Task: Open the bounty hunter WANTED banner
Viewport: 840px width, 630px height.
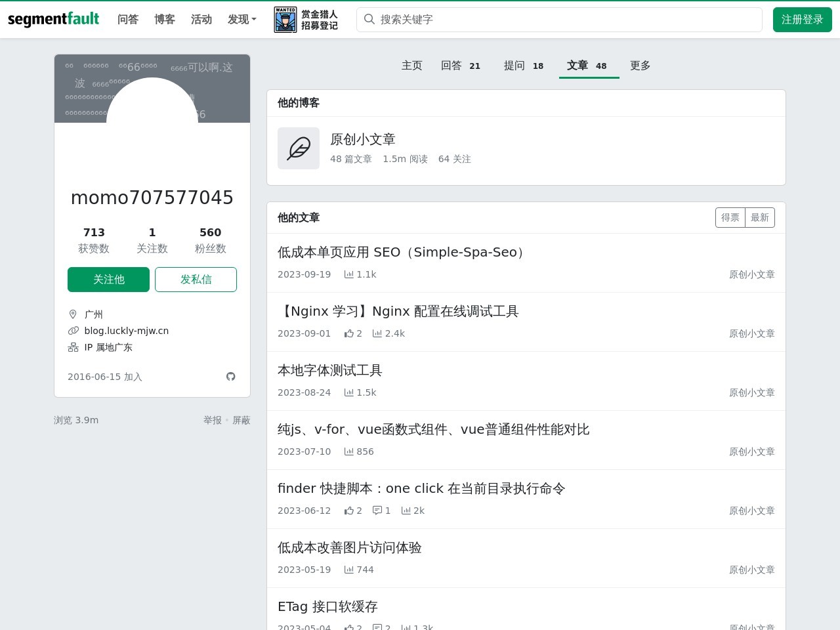Action: (306, 20)
